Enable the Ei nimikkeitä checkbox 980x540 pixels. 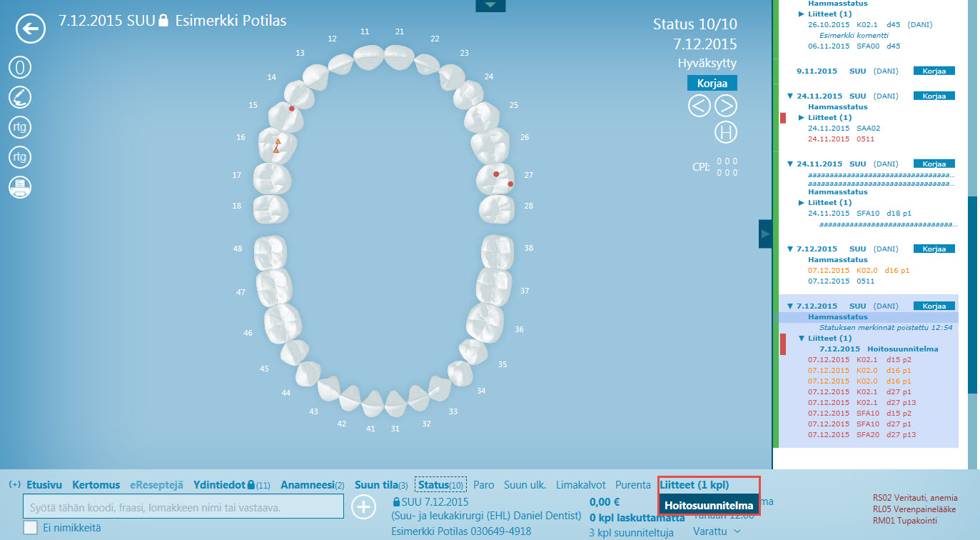point(31,528)
